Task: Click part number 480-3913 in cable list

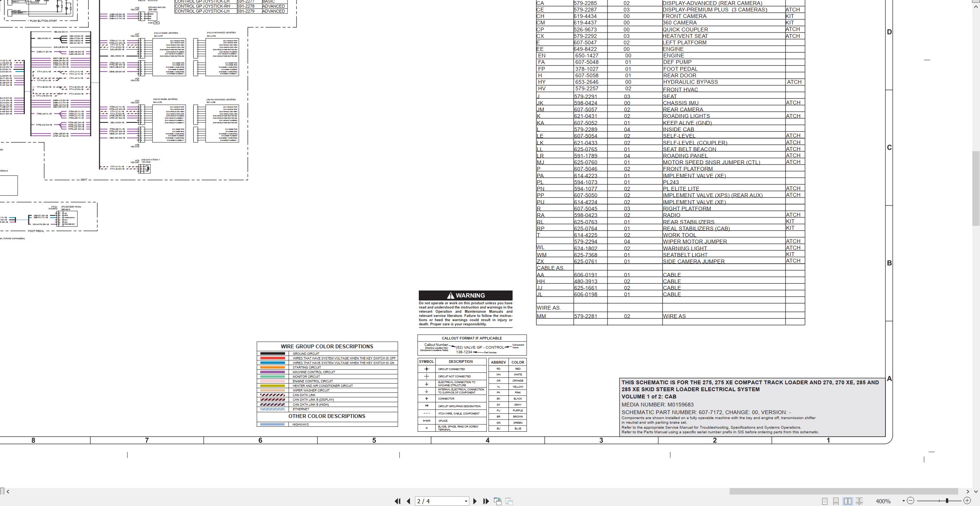Action: [x=586, y=281]
